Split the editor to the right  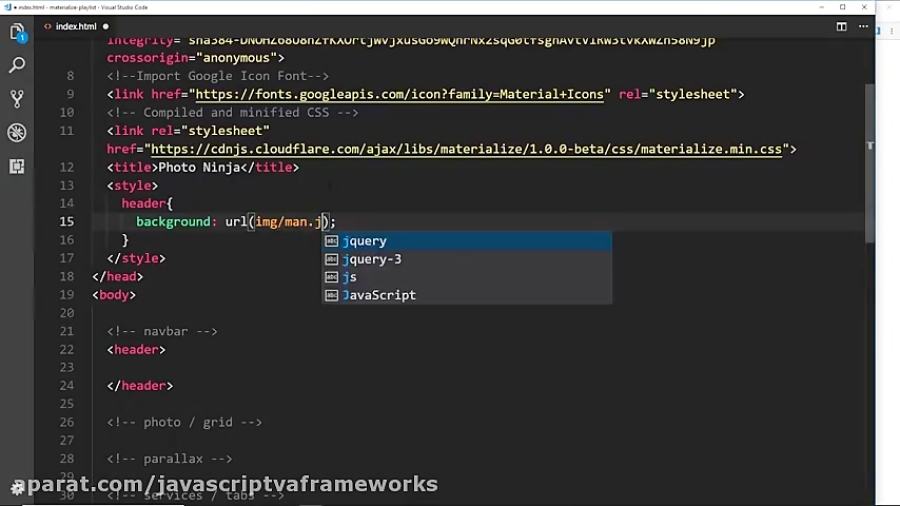click(x=841, y=26)
